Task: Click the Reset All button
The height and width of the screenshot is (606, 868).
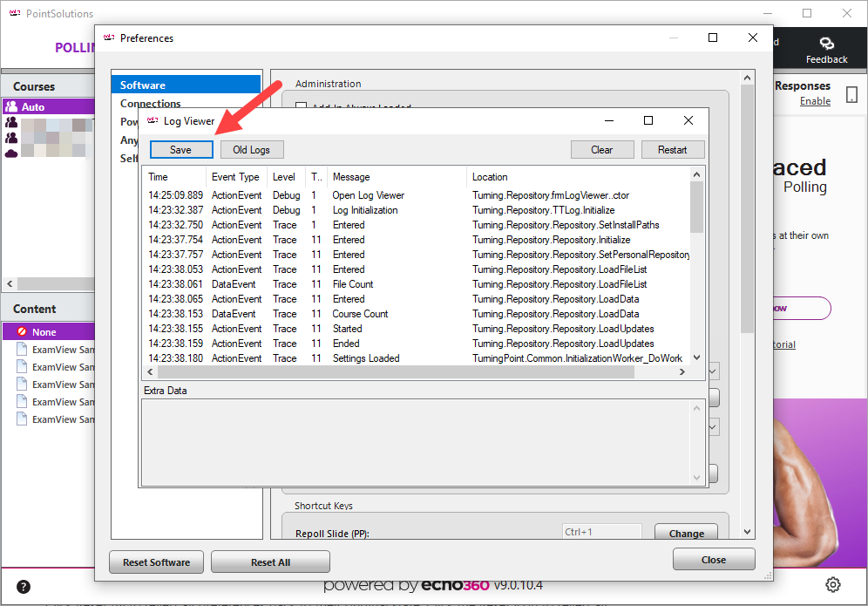Action: [x=271, y=562]
